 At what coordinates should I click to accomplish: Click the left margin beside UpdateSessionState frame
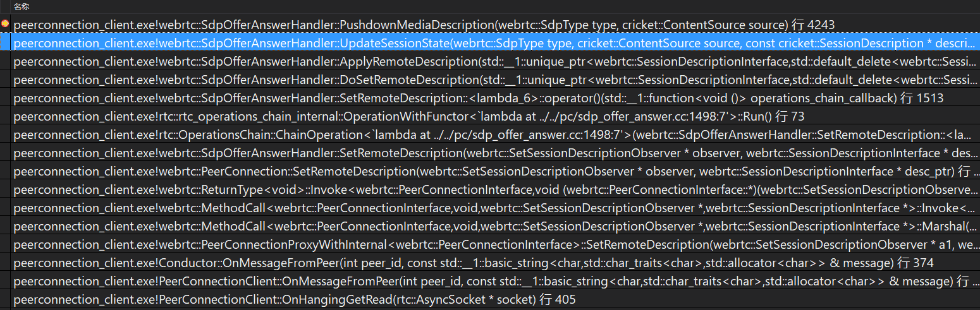(x=5, y=43)
